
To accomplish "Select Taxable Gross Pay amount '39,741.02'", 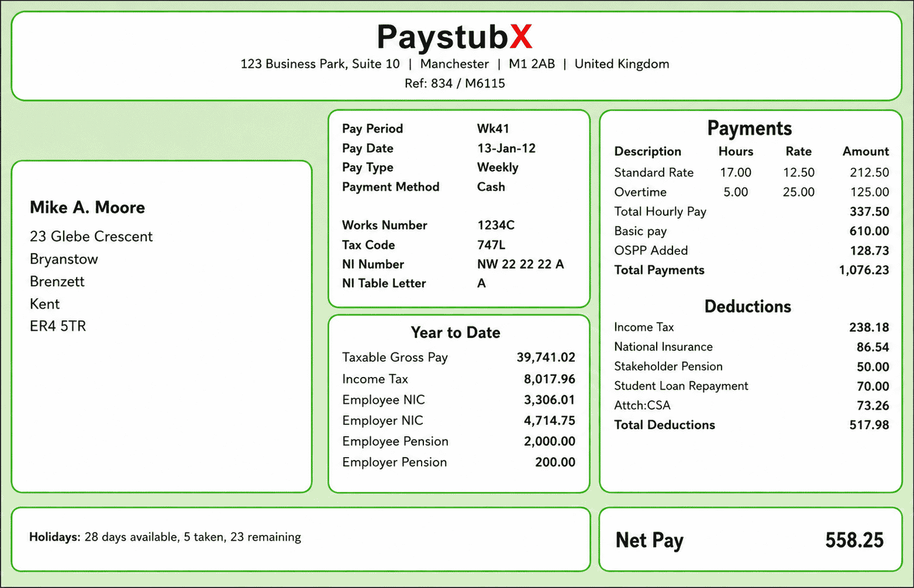I will pyautogui.click(x=546, y=357).
